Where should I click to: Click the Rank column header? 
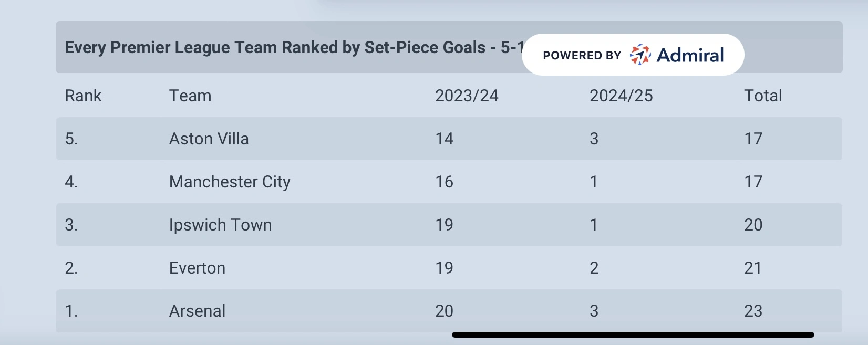pos(83,96)
